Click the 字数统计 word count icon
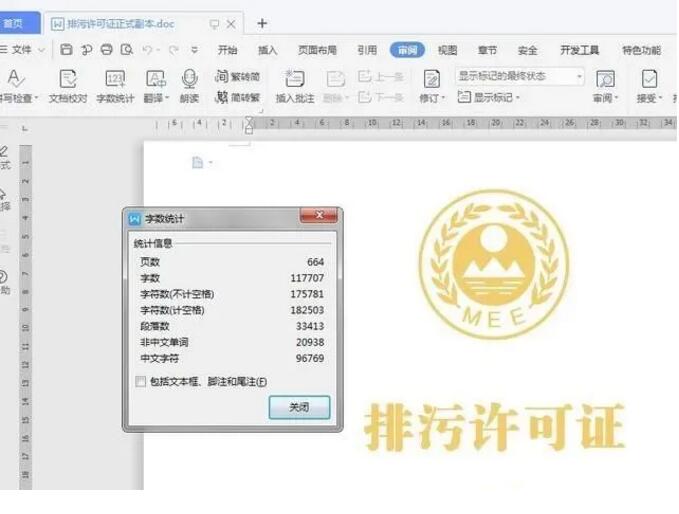Screen dimensions: 679x514 [115, 79]
